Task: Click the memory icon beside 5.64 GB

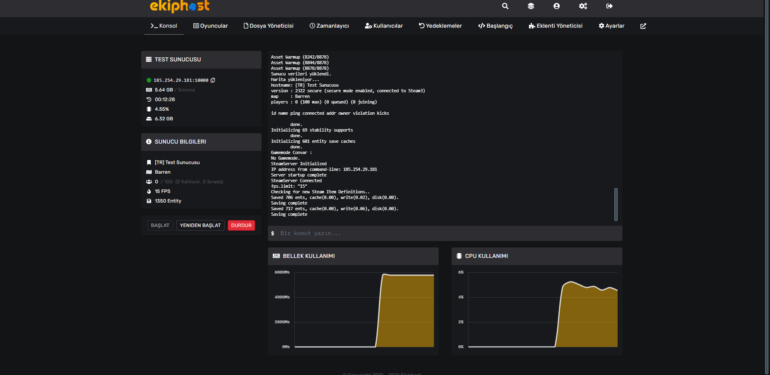Action: point(149,90)
